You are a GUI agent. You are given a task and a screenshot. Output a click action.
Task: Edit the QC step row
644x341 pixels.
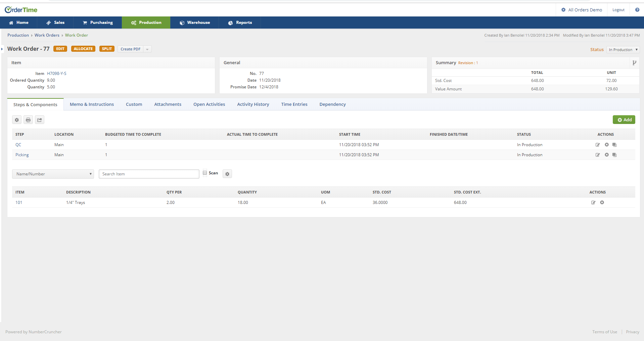598,145
